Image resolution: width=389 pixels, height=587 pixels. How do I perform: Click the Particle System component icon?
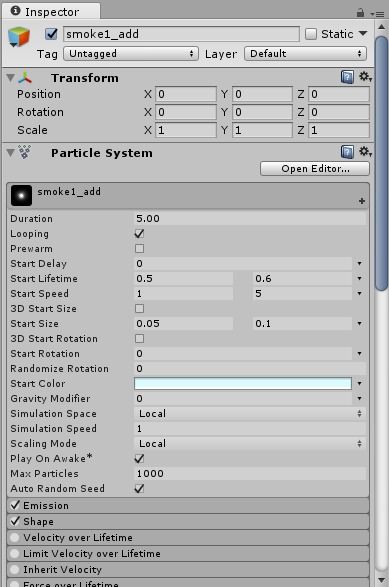pyautogui.click(x=25, y=152)
